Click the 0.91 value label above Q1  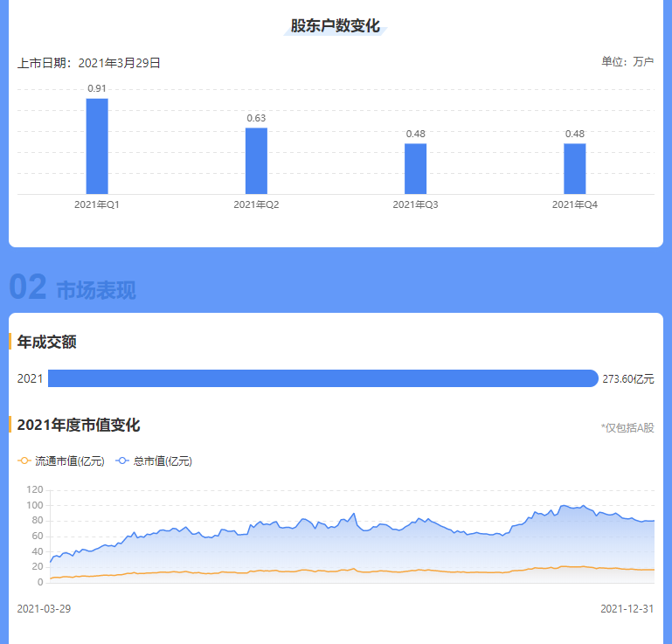(x=97, y=88)
